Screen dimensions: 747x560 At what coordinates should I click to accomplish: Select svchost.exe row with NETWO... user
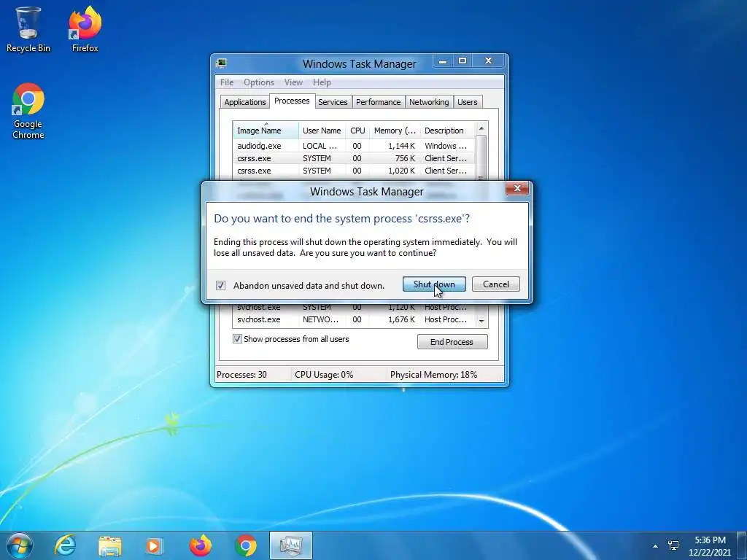[x=354, y=319]
